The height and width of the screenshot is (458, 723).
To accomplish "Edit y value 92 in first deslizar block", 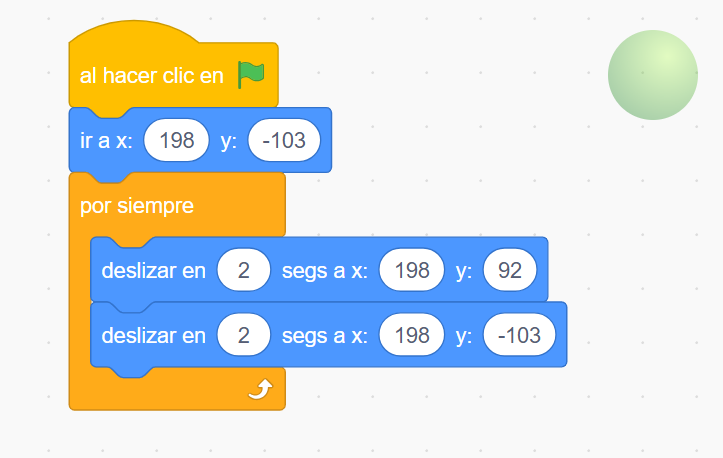I will [510, 270].
